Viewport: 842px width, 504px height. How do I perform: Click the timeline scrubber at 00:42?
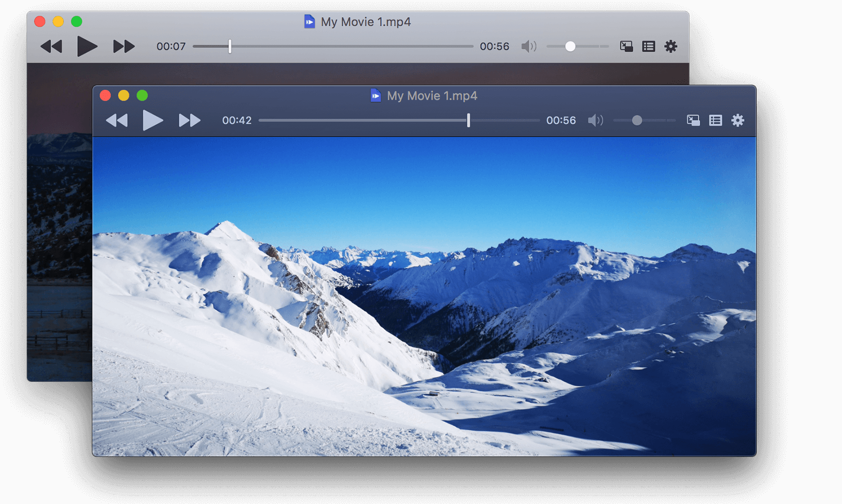pyautogui.click(x=468, y=120)
